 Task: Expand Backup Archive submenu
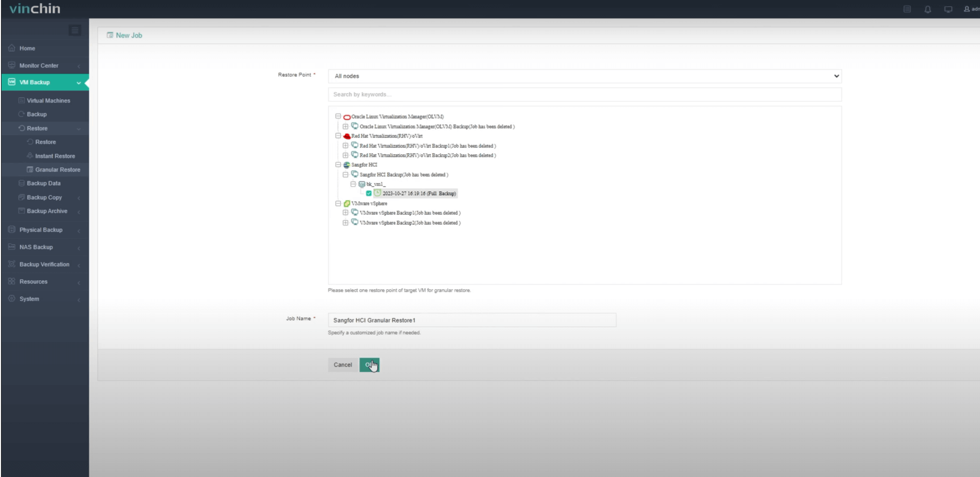pos(45,211)
